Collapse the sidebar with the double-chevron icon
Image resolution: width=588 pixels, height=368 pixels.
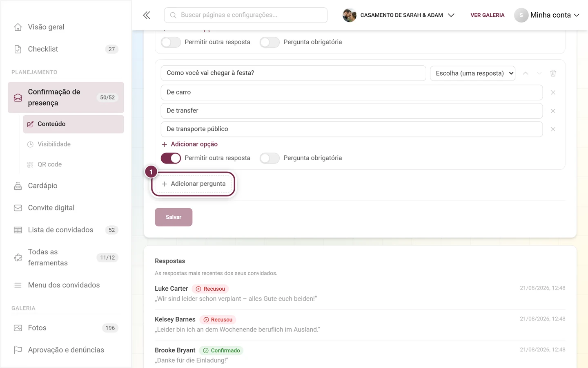[147, 15]
